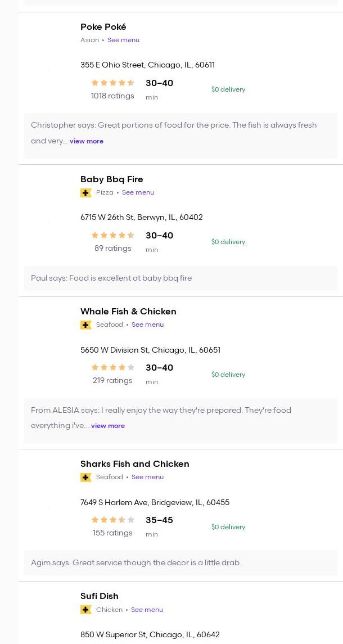
Task: Open See menu for Sharks Fish and Chicken
Action: [147, 477]
